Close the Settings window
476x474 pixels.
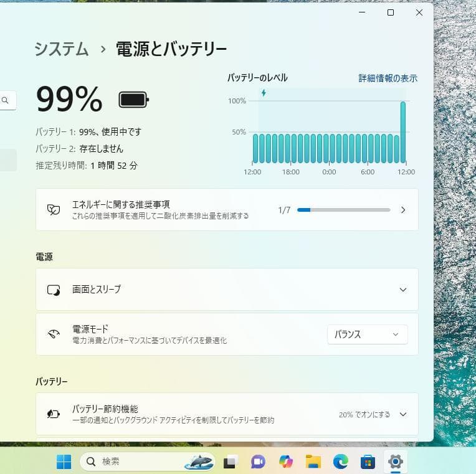[x=419, y=12]
